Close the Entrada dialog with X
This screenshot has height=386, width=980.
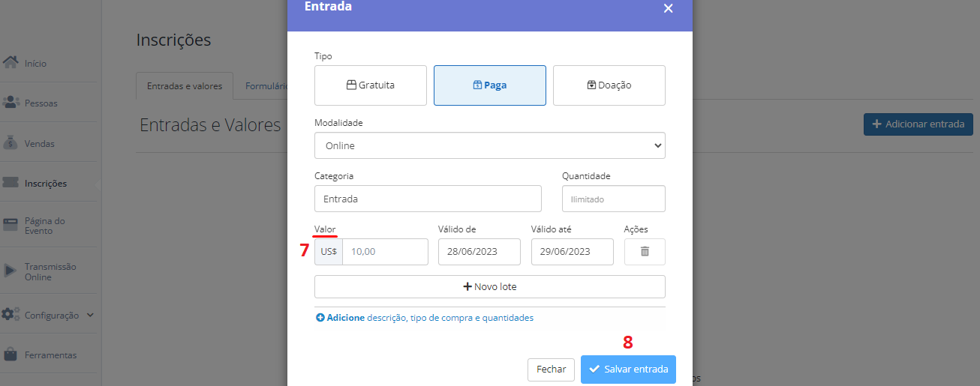tap(668, 8)
